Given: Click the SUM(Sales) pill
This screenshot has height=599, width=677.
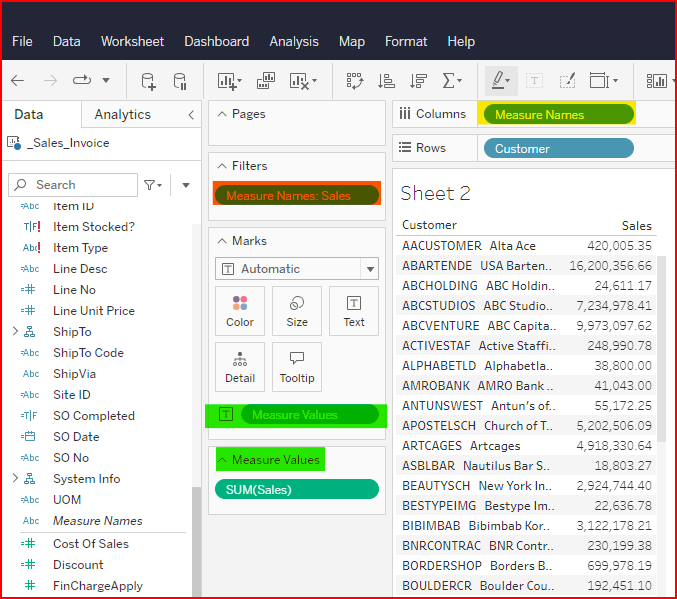Looking at the screenshot, I should (297, 489).
